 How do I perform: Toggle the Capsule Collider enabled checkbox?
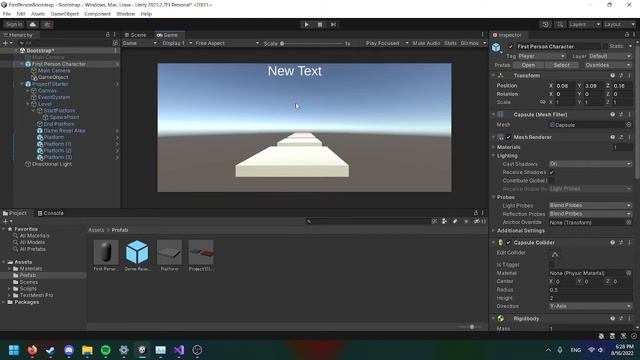click(x=509, y=242)
